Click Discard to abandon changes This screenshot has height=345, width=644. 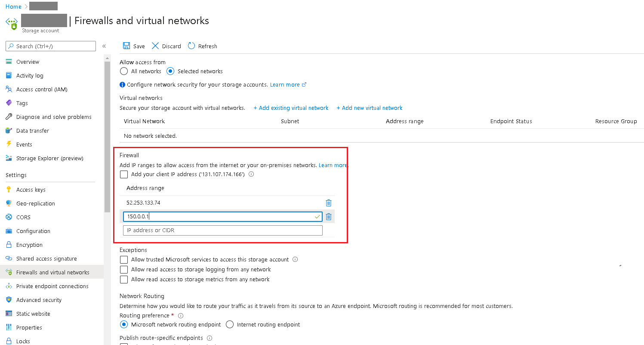[166, 46]
